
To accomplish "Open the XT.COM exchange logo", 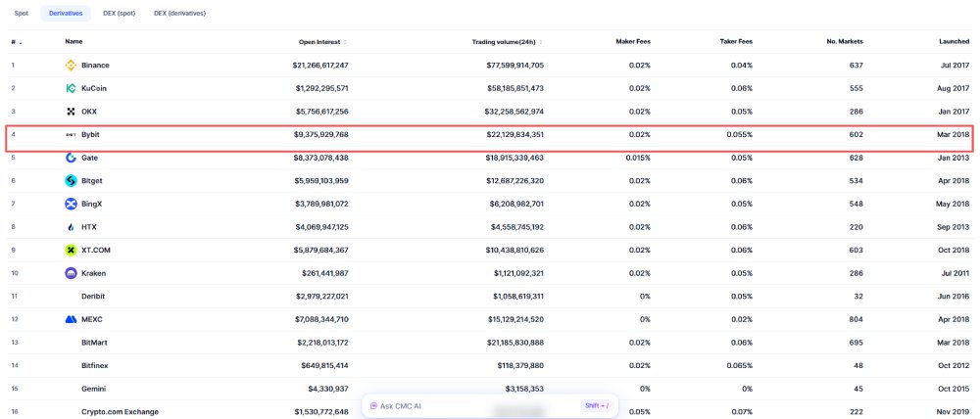I will [x=71, y=250].
